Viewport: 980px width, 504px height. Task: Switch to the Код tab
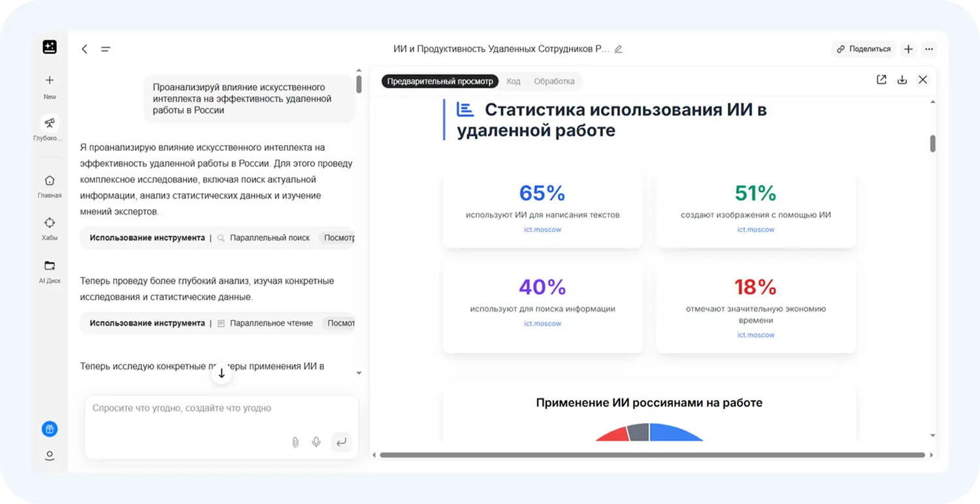pos(514,81)
